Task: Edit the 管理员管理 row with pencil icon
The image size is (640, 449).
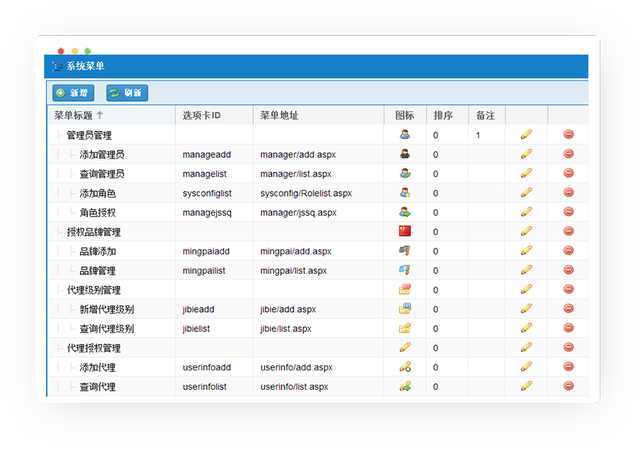Action: click(527, 134)
